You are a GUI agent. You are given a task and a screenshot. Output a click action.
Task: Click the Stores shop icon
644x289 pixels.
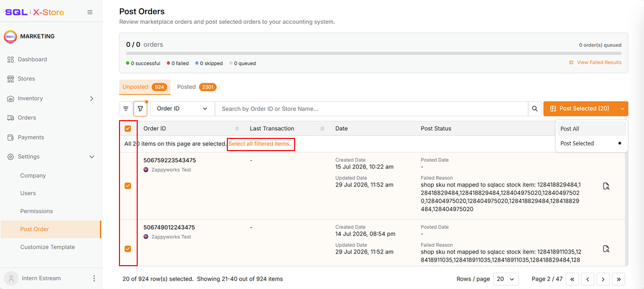click(x=11, y=79)
